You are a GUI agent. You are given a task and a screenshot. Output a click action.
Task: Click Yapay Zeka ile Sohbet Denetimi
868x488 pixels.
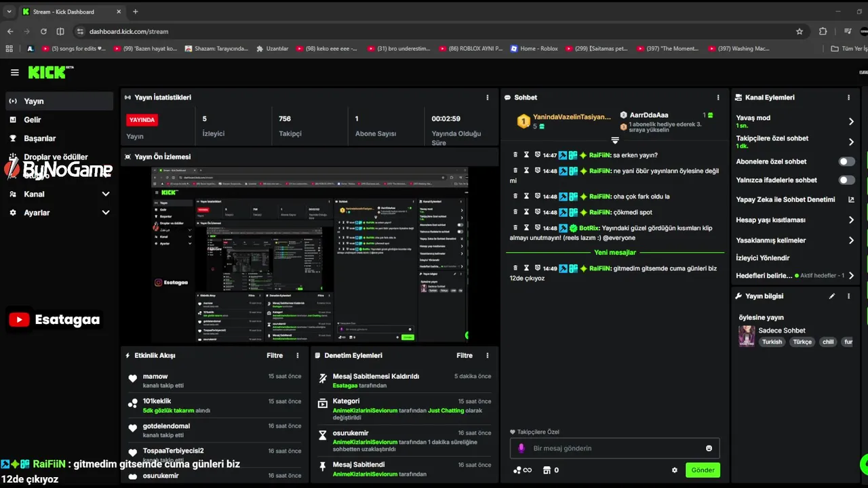click(x=785, y=199)
